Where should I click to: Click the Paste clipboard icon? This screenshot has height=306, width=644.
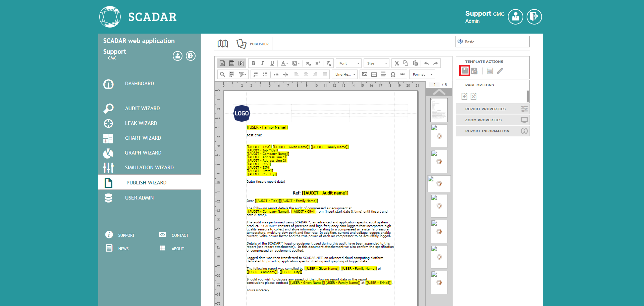[415, 63]
